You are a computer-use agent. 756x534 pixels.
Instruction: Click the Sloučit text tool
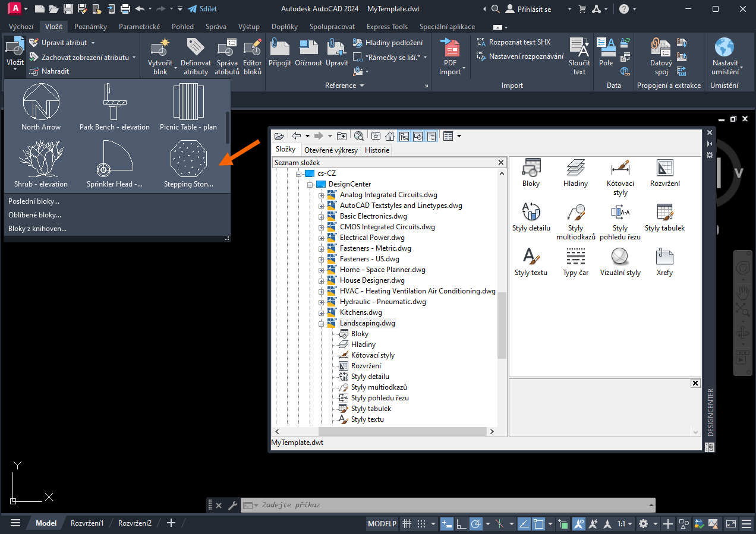click(x=579, y=56)
